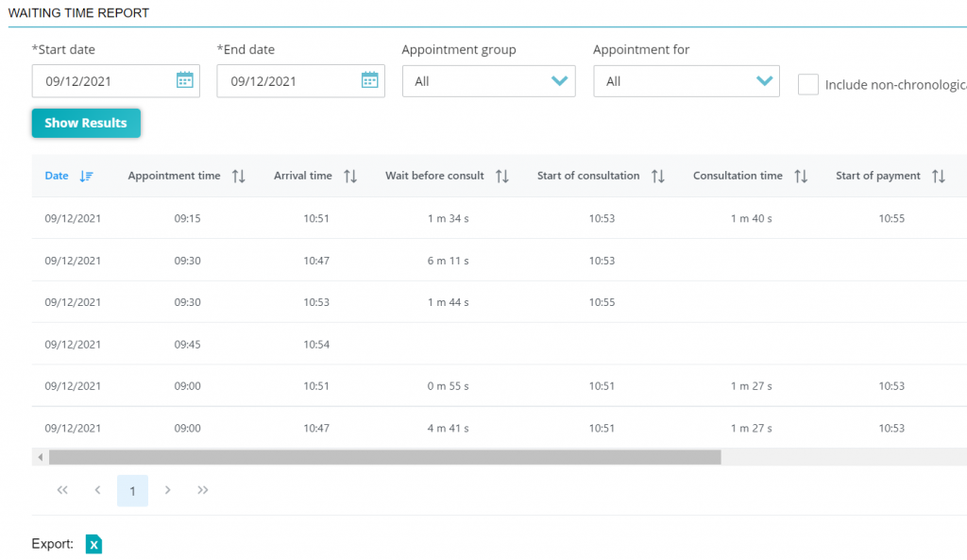Click the Show Results button

pos(86,123)
